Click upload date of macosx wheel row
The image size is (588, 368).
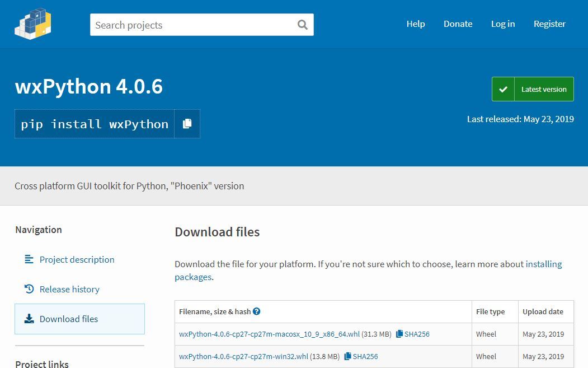click(x=543, y=334)
